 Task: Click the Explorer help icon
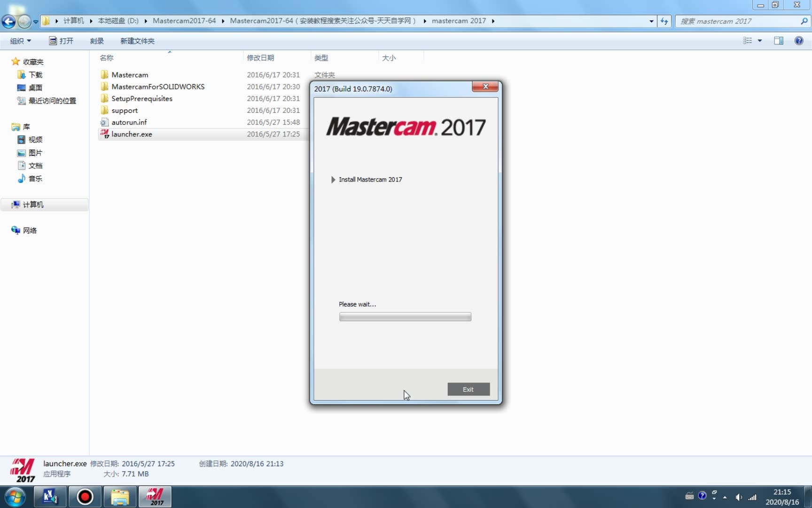coord(799,41)
